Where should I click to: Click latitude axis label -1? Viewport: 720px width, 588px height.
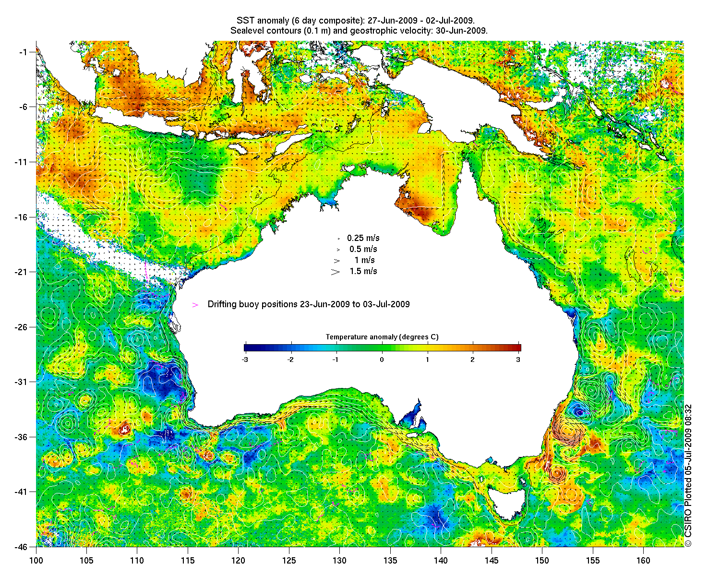(24, 52)
